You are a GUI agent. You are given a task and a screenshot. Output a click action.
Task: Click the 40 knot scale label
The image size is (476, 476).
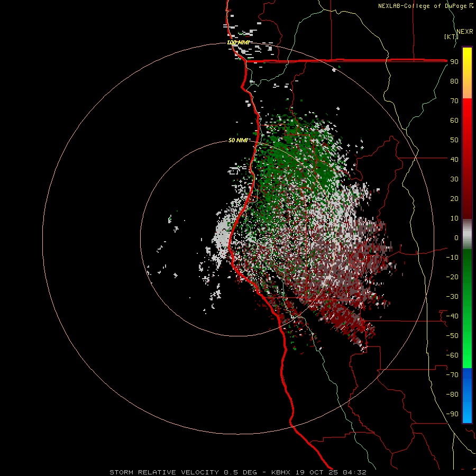454,159
